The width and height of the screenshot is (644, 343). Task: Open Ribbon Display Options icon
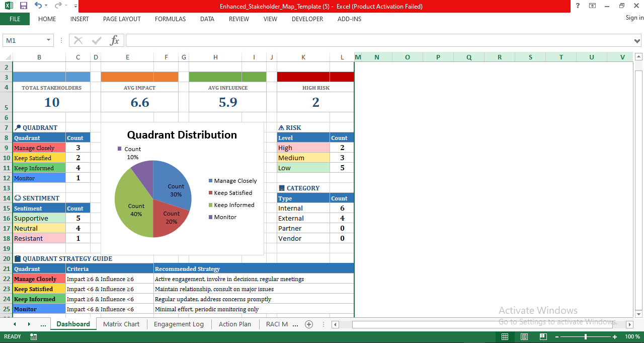592,6
